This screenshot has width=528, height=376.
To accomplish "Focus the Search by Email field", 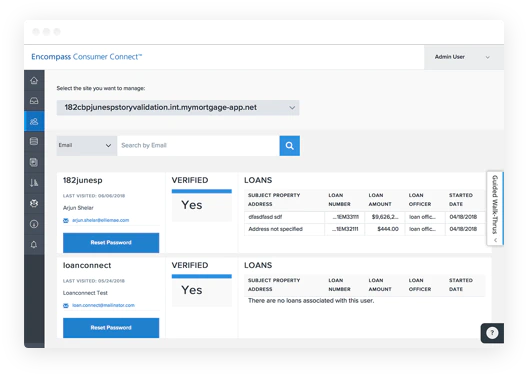I will coord(198,146).
